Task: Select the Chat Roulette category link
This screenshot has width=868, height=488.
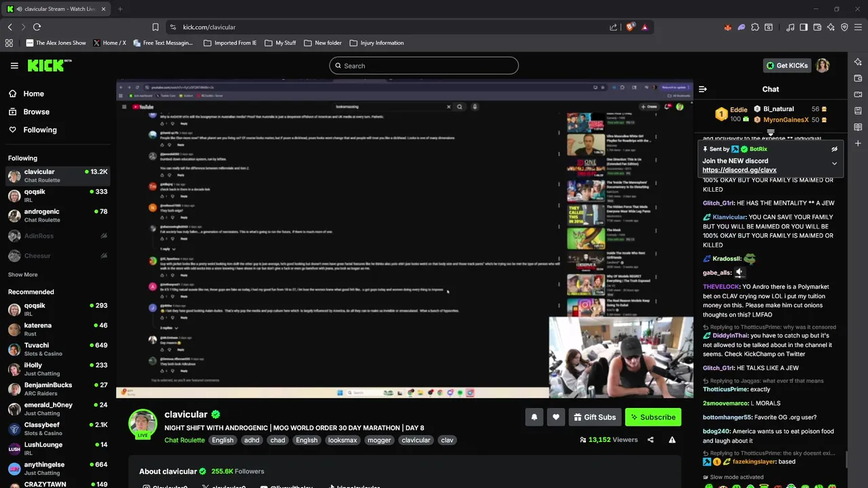Action: click(x=184, y=440)
